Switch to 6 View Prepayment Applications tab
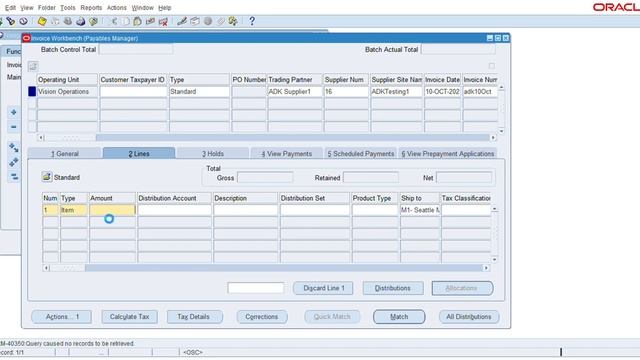The height and width of the screenshot is (360, 640). 448,153
